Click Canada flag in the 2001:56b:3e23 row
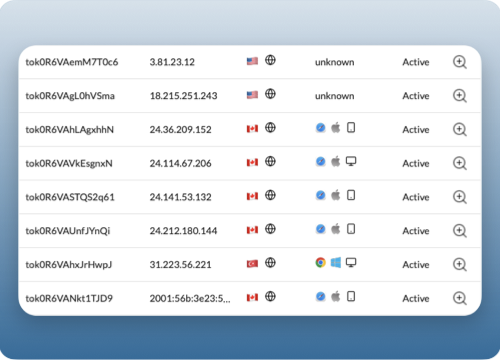 click(252, 297)
